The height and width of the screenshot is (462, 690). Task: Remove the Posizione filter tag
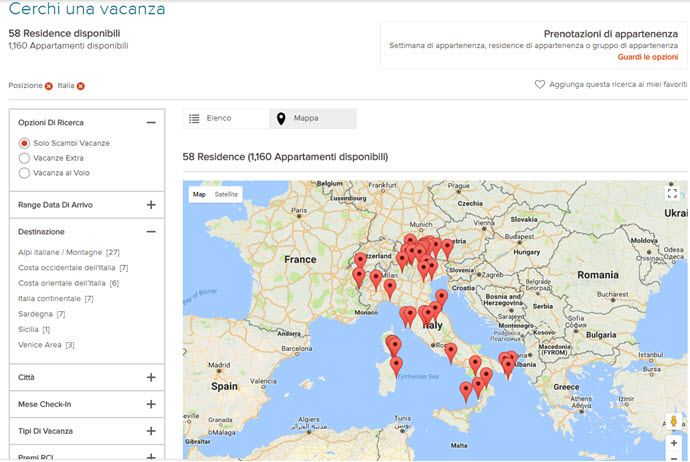point(48,86)
